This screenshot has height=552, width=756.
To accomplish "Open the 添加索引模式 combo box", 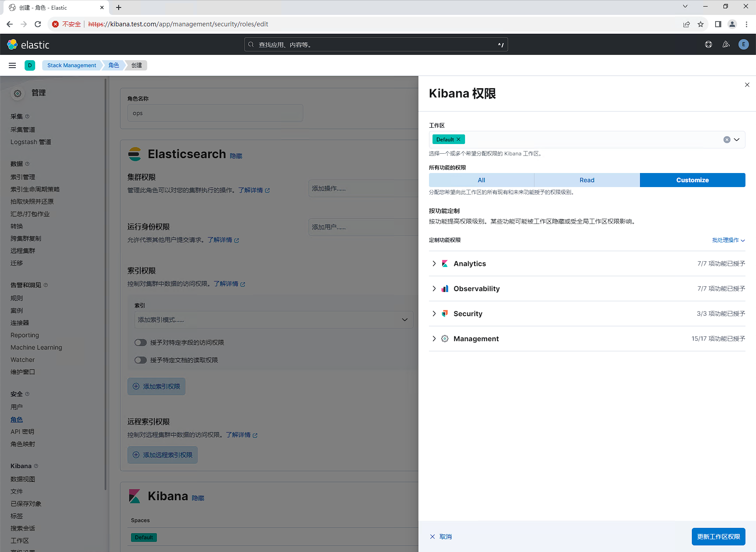I will pyautogui.click(x=274, y=320).
